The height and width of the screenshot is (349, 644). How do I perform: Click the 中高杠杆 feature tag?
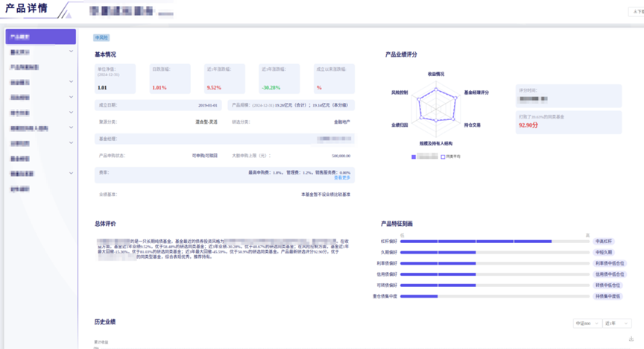[607, 241]
